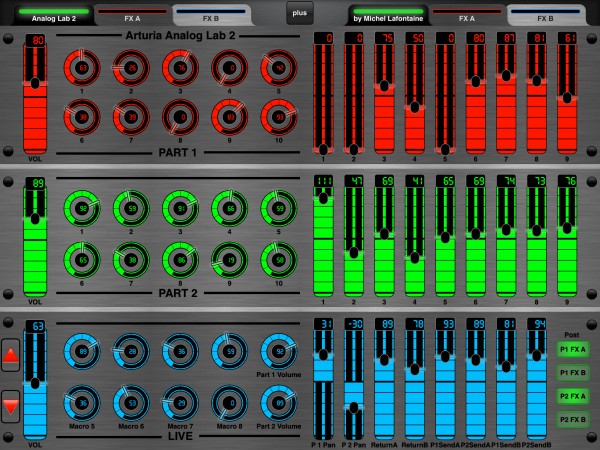Click the Part 1 VOL readout '80'
The image size is (600, 450).
pyautogui.click(x=35, y=40)
